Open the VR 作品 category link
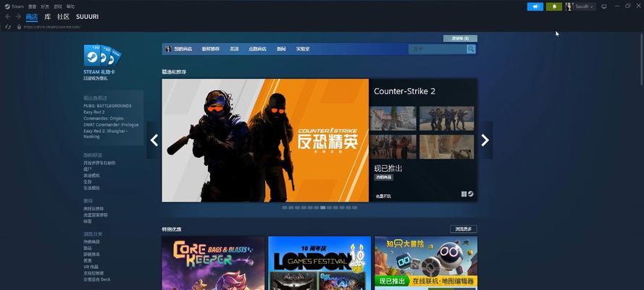The height and width of the screenshot is (290, 644). tap(91, 267)
